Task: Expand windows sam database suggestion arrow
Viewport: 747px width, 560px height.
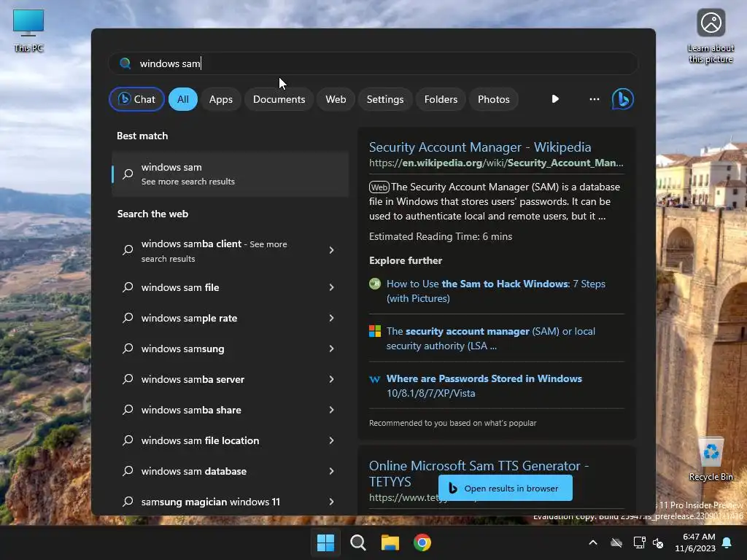Action: tap(332, 471)
